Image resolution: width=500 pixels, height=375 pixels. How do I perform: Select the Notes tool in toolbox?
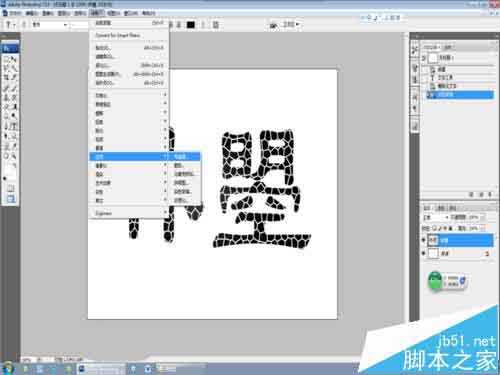6,146
